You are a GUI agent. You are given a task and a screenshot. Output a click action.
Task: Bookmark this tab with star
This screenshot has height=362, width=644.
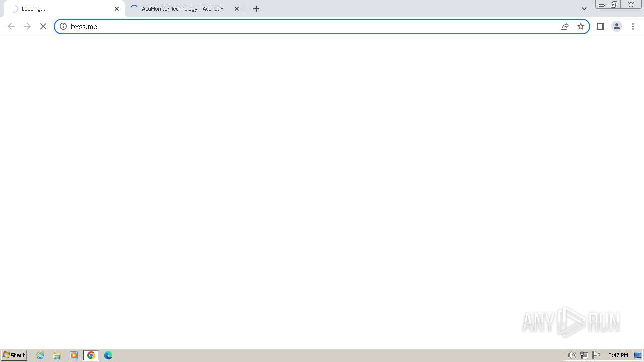pos(581,26)
